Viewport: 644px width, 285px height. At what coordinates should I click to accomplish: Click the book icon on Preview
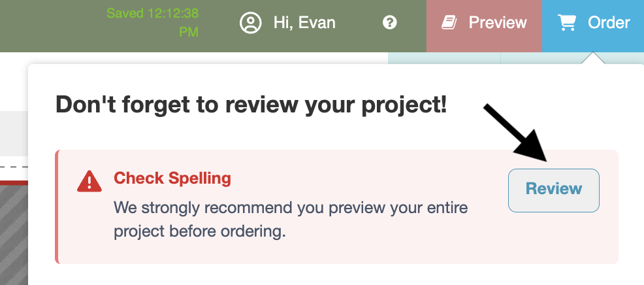coord(451,23)
